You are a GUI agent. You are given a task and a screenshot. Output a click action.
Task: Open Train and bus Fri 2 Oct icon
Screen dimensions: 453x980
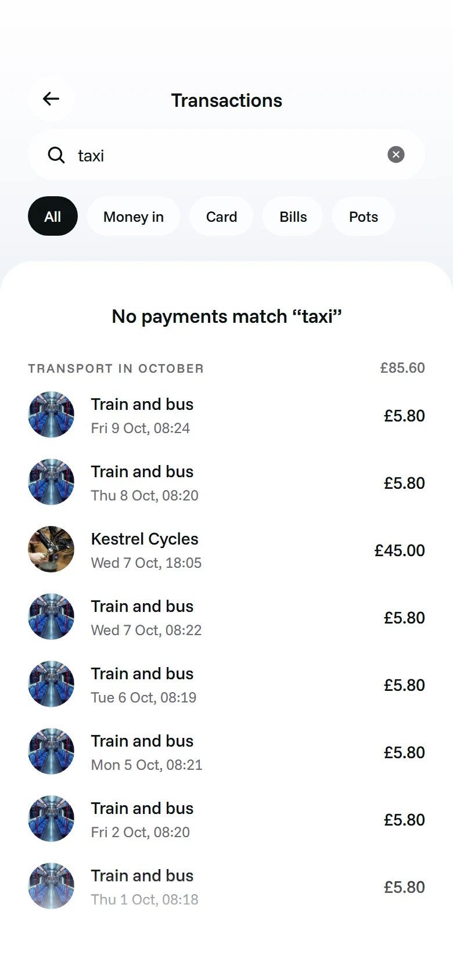(x=51, y=819)
